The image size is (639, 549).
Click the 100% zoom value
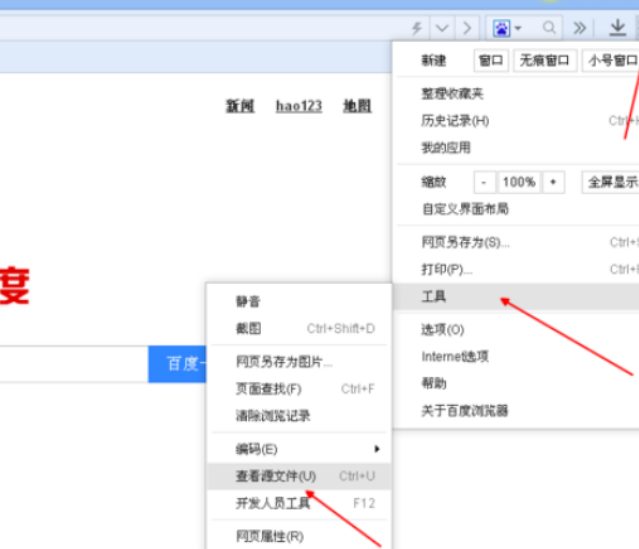tap(519, 182)
